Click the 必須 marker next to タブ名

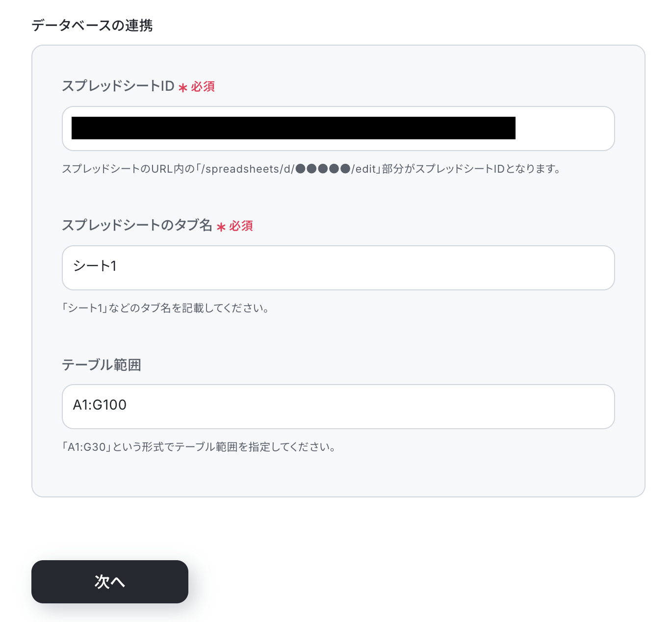click(241, 226)
